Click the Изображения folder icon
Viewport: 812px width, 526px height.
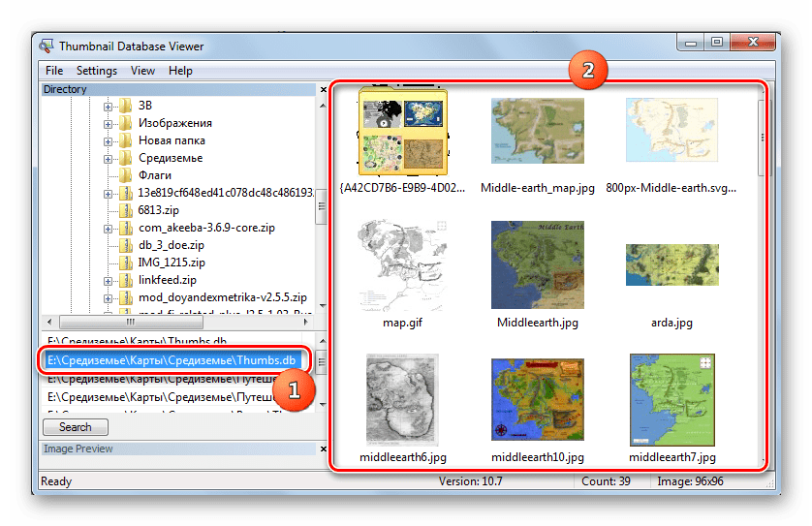click(x=125, y=124)
